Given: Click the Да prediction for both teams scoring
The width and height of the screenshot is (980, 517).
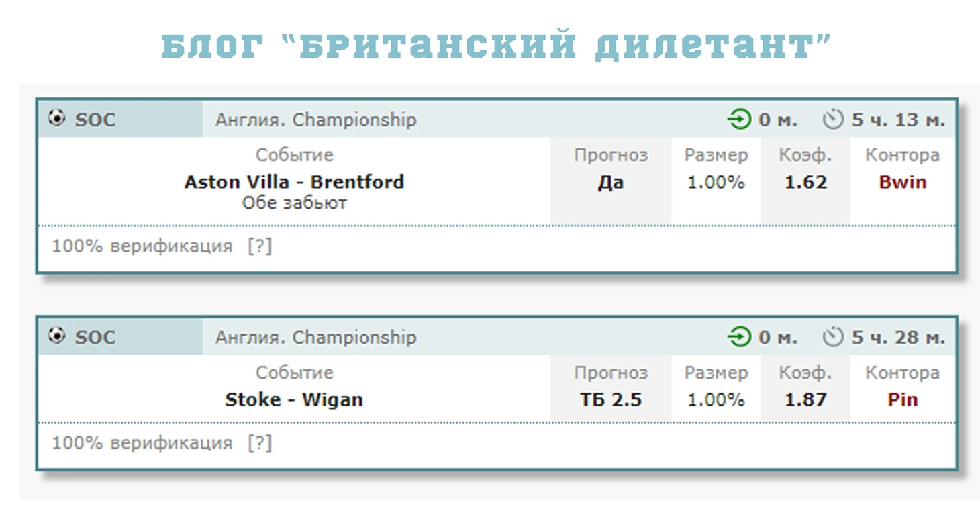Looking at the screenshot, I should (x=611, y=183).
